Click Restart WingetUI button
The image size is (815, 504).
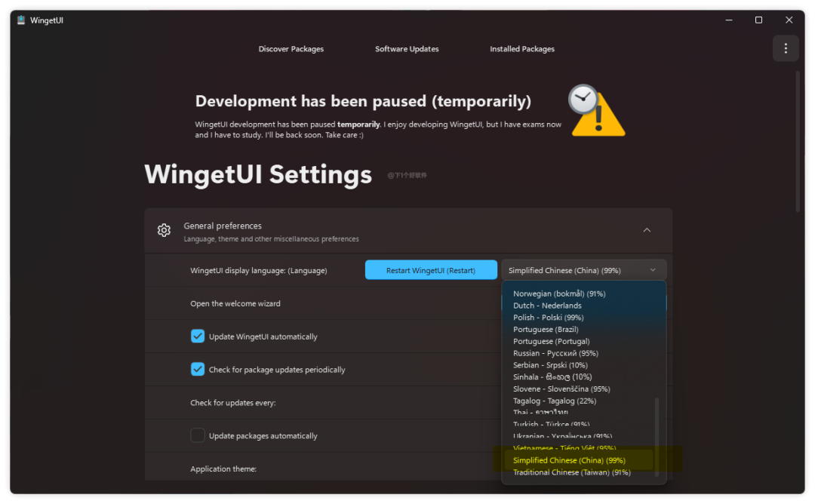(431, 270)
